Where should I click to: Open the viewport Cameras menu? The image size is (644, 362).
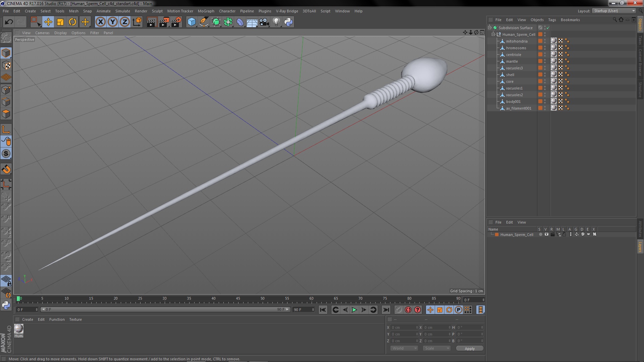42,33
